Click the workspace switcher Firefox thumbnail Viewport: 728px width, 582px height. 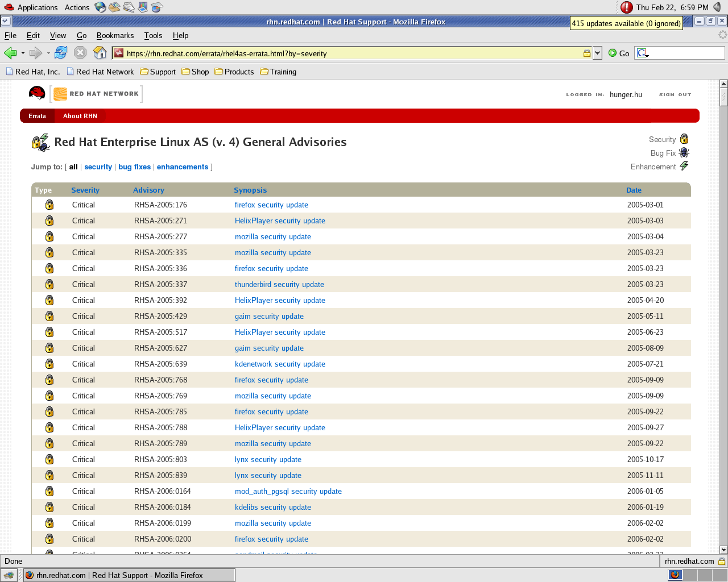coord(675,575)
